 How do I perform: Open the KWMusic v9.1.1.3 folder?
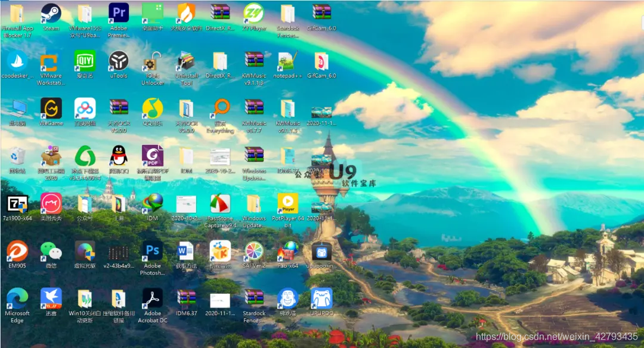(288, 108)
